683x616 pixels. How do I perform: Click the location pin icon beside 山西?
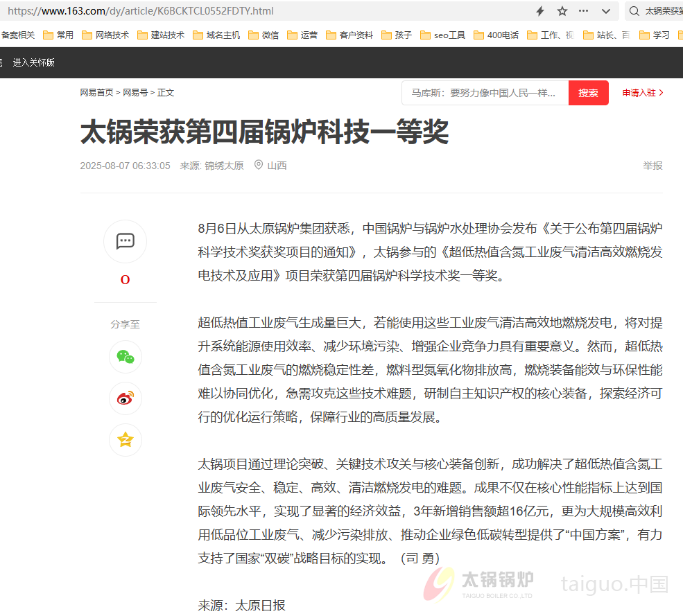click(x=258, y=166)
